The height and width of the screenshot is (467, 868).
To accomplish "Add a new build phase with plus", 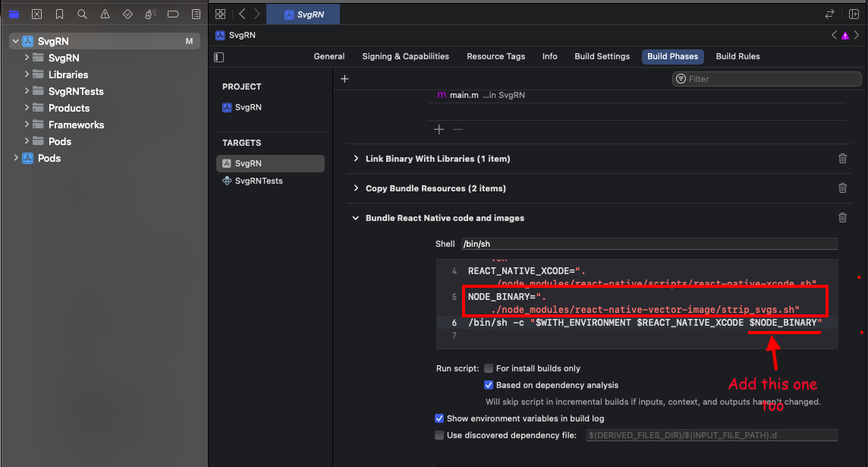I will coord(344,79).
